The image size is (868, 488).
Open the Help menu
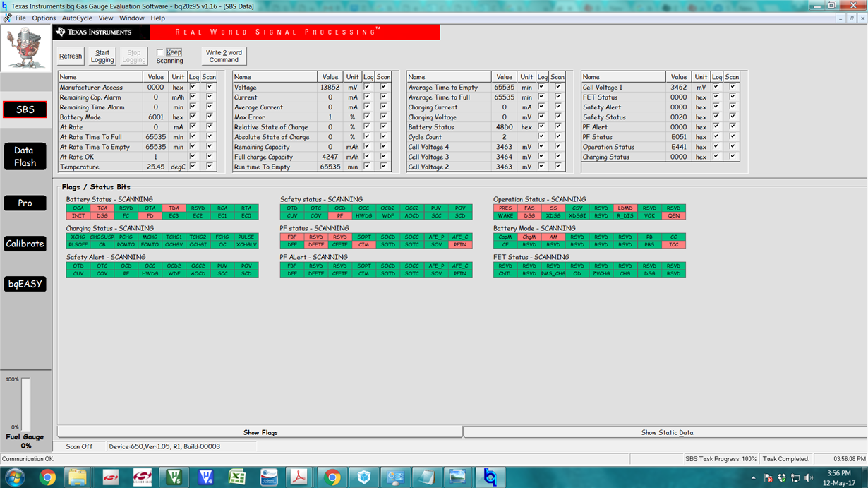tap(158, 18)
